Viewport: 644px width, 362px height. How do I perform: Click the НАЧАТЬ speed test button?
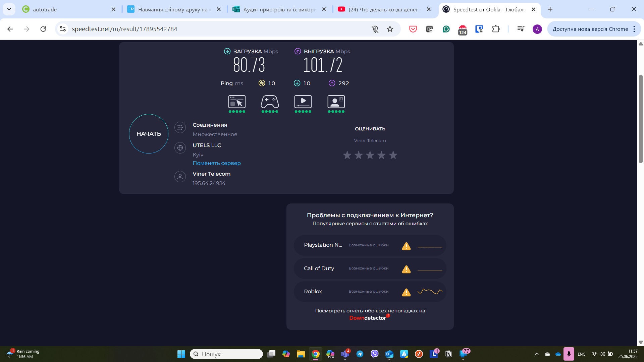click(x=149, y=134)
